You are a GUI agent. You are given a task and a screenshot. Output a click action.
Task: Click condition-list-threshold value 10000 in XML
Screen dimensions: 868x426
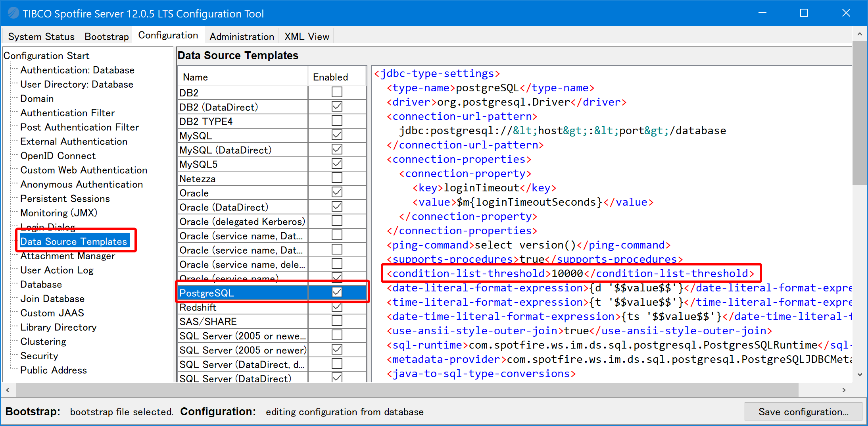(567, 274)
